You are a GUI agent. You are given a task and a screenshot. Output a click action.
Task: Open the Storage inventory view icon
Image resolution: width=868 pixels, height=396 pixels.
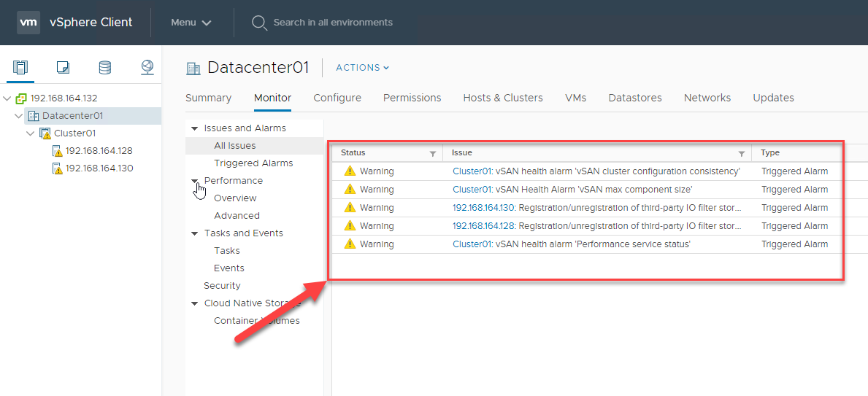pos(104,68)
